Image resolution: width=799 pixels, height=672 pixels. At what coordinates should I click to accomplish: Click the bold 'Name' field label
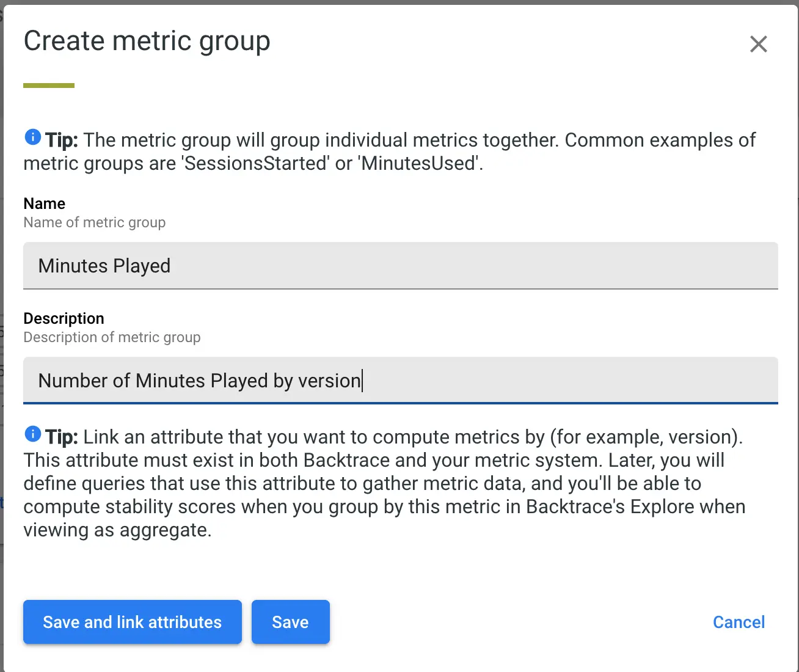[44, 203]
